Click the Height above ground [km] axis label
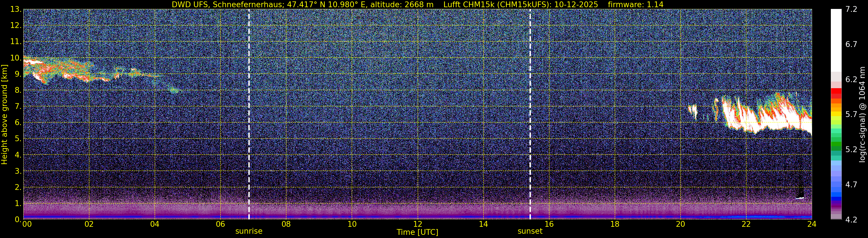 [x=4, y=114]
